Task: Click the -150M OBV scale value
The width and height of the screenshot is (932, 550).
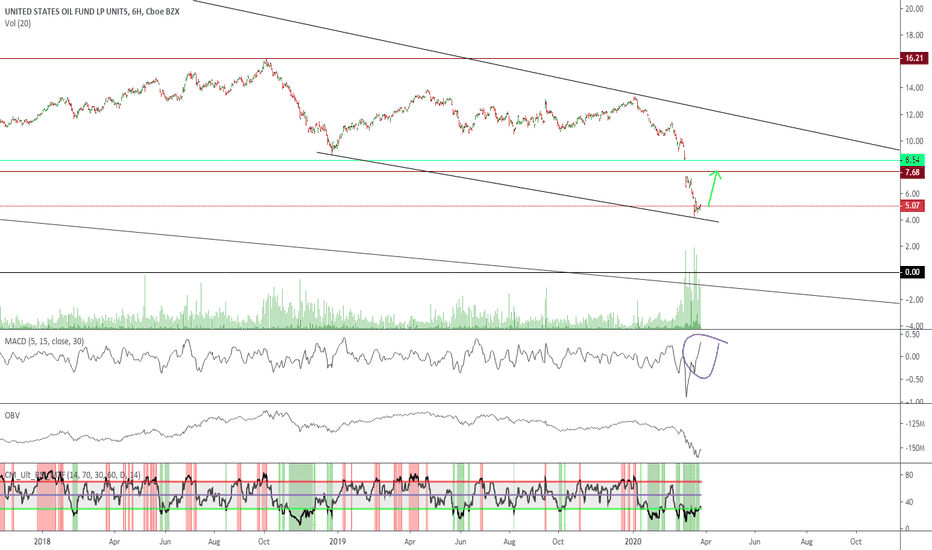Action: click(x=915, y=448)
